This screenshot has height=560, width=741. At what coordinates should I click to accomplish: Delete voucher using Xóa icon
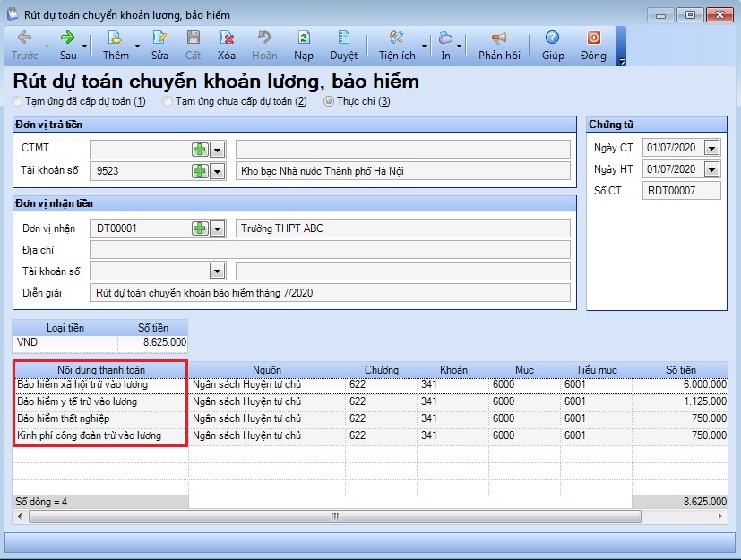tap(227, 38)
